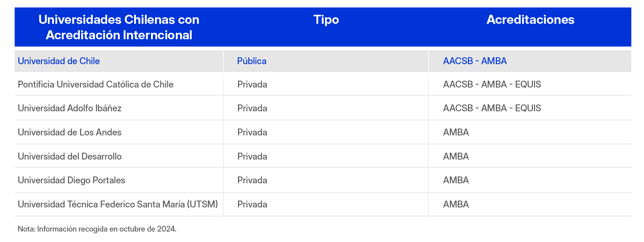
Task: Select AACSB - AMBA - EQUIS for Adolfo Ibáñez
Action: pos(492,108)
